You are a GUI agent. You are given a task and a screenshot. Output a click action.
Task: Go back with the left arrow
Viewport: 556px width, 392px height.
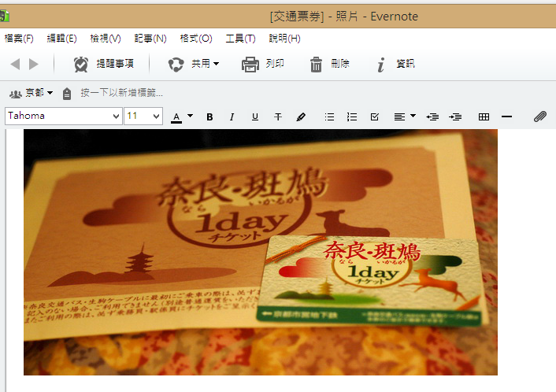pyautogui.click(x=15, y=64)
